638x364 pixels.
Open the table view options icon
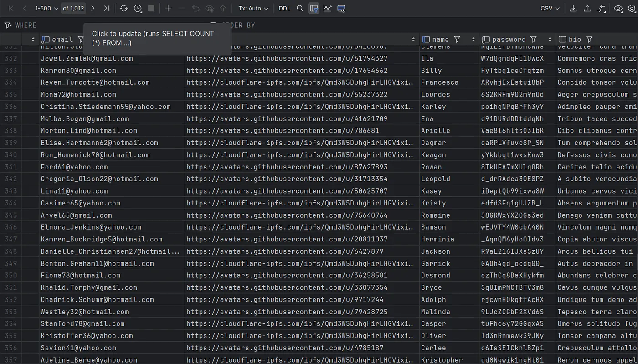coord(341,8)
